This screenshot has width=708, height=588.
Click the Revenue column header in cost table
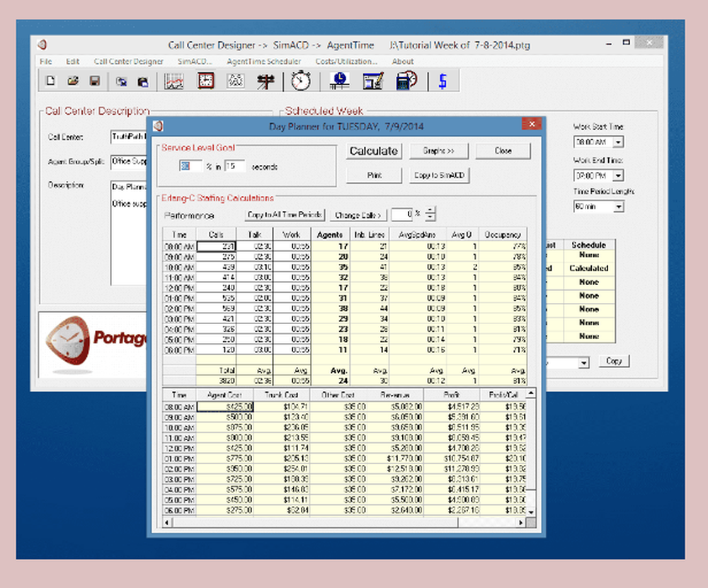(394, 395)
